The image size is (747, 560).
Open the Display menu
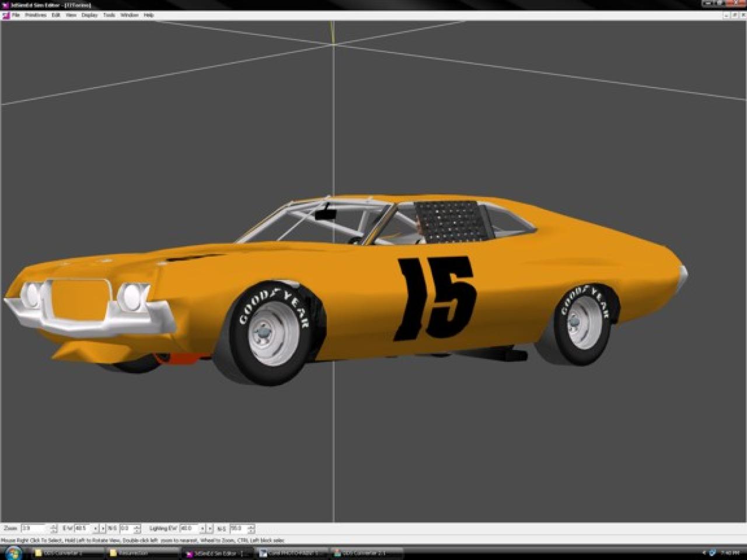89,15
